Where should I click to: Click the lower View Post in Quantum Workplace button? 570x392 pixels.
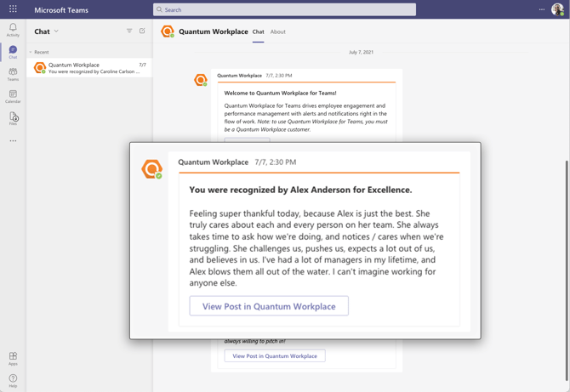pos(275,355)
